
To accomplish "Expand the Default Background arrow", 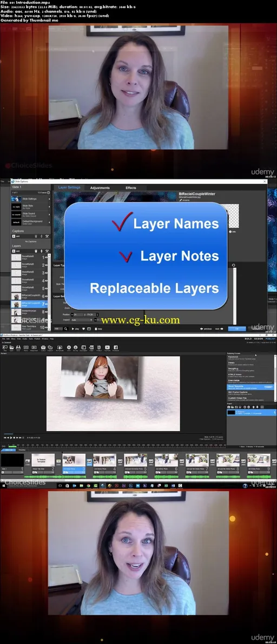I will tap(49, 222).
